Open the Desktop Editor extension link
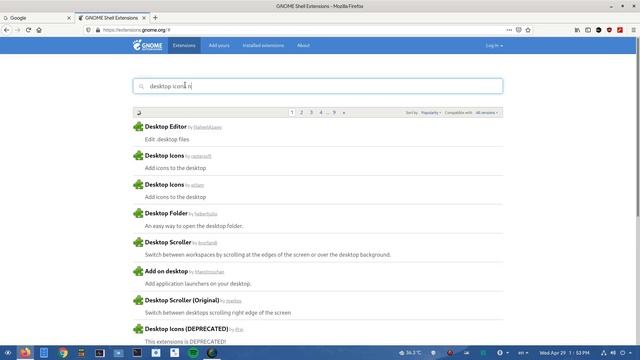 [x=166, y=127]
